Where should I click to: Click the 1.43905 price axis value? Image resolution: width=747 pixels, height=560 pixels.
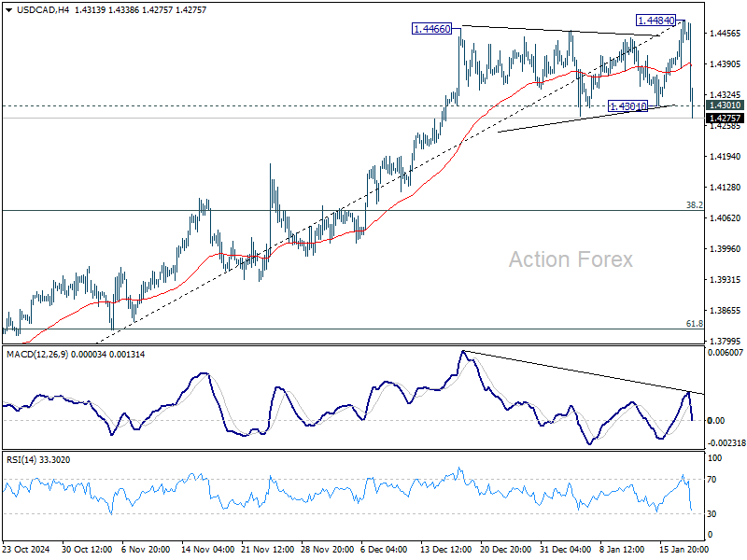(726, 64)
